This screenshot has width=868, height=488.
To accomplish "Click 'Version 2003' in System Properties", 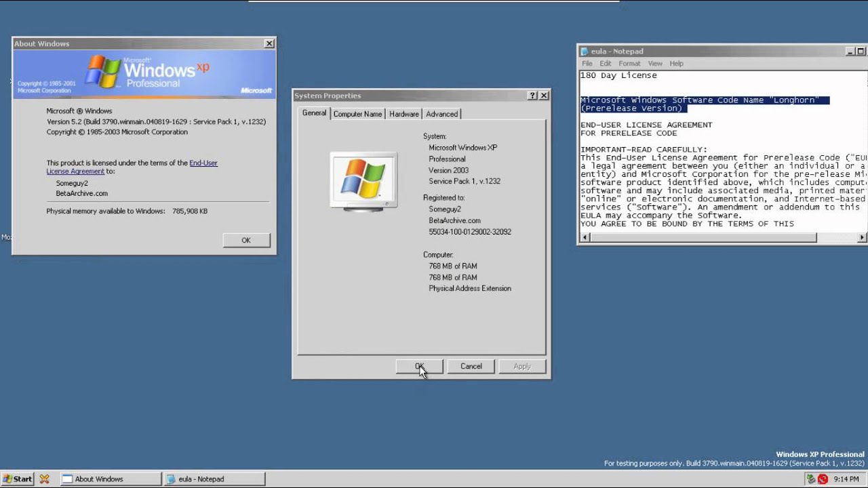I will click(448, 170).
